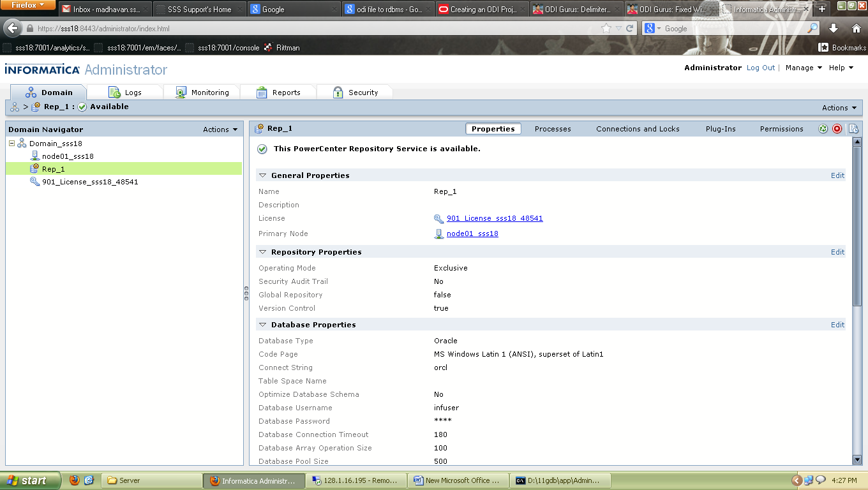868x490 pixels.
Task: Open the Domain Navigator Actions dropdown
Action: [x=220, y=130]
